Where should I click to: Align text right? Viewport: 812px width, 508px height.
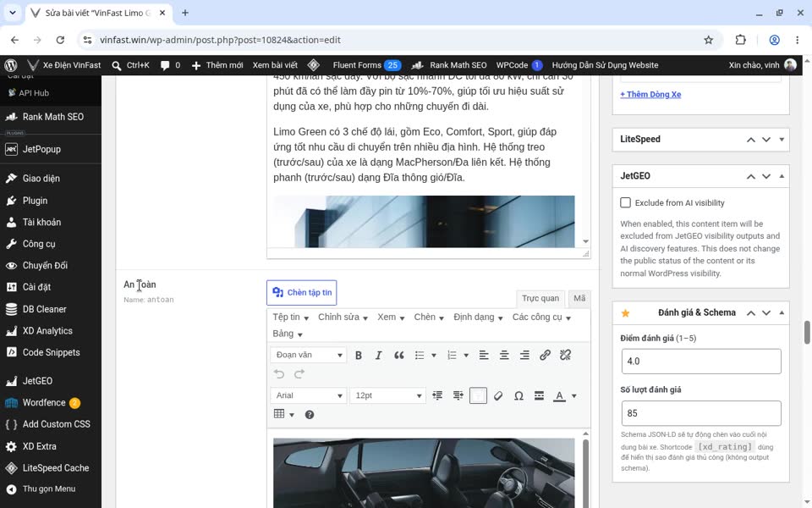click(x=524, y=355)
